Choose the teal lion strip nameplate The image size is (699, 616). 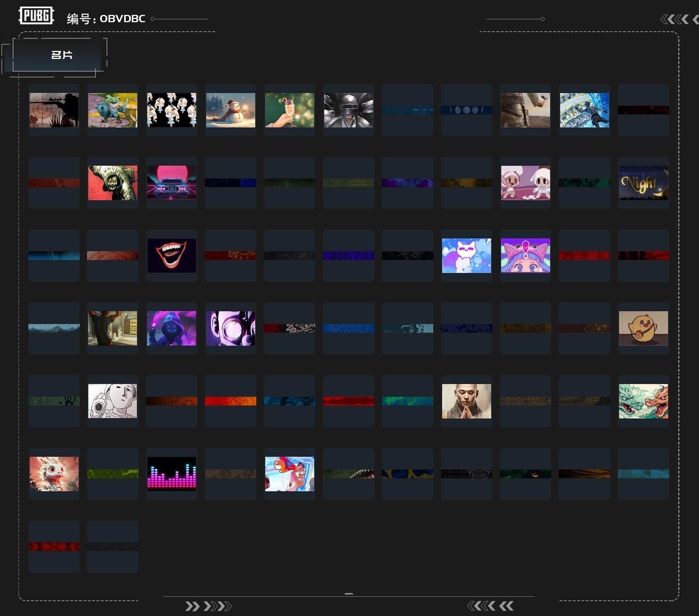point(407,328)
